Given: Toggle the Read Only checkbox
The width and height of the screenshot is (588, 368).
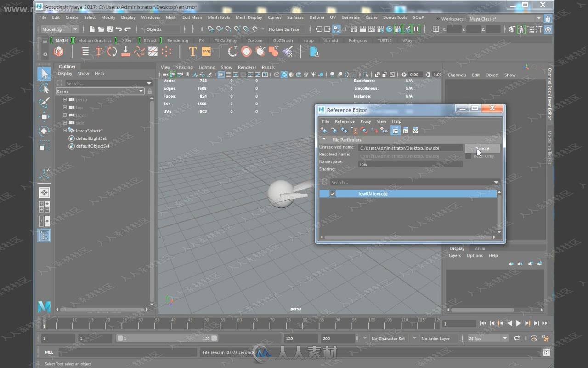Looking at the screenshot, I should pyautogui.click(x=468, y=156).
